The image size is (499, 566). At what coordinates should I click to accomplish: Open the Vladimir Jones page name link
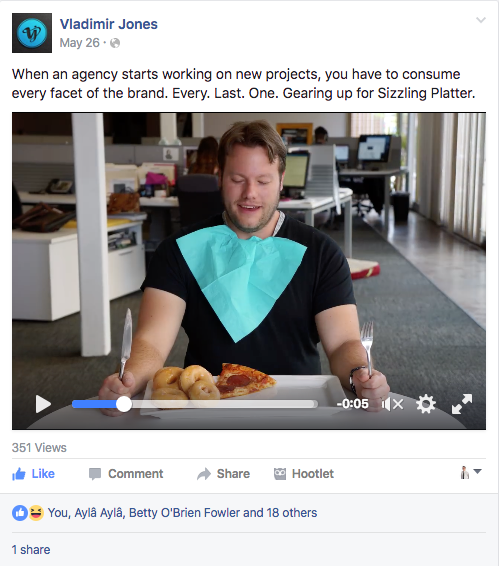pos(109,24)
